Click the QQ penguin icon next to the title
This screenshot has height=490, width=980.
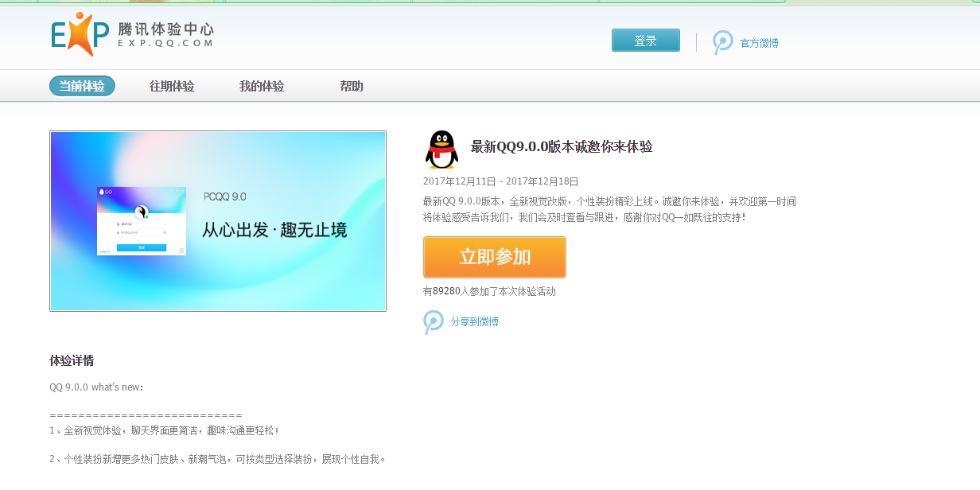(x=441, y=150)
